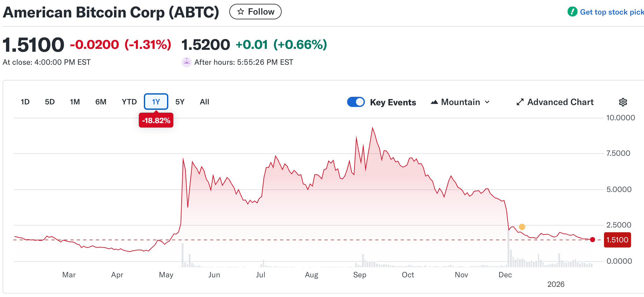
Task: Expand the Mountain chart type dropdown
Action: [487, 102]
